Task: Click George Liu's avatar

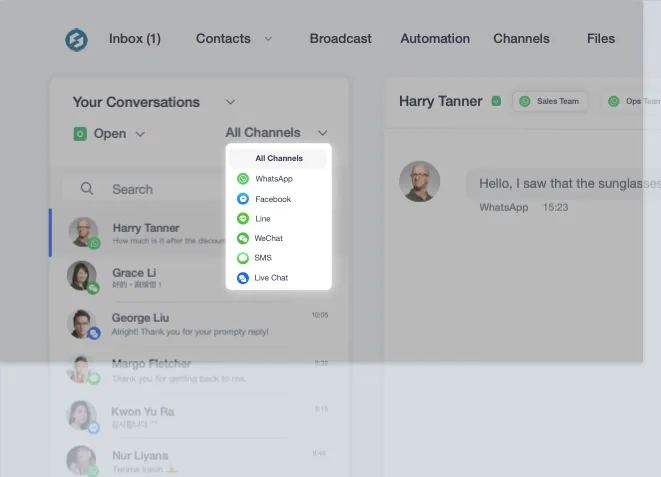Action: point(81,323)
